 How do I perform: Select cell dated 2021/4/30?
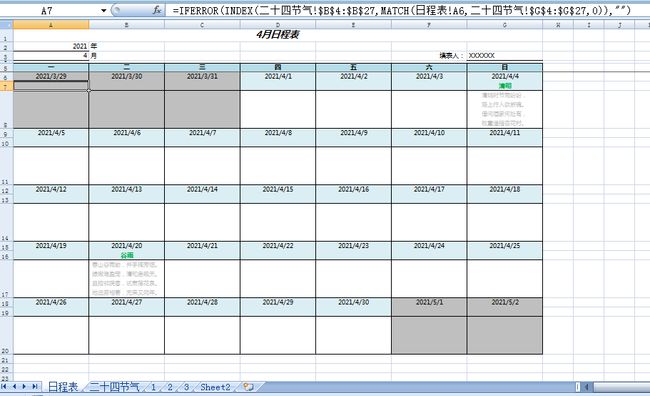click(x=353, y=302)
